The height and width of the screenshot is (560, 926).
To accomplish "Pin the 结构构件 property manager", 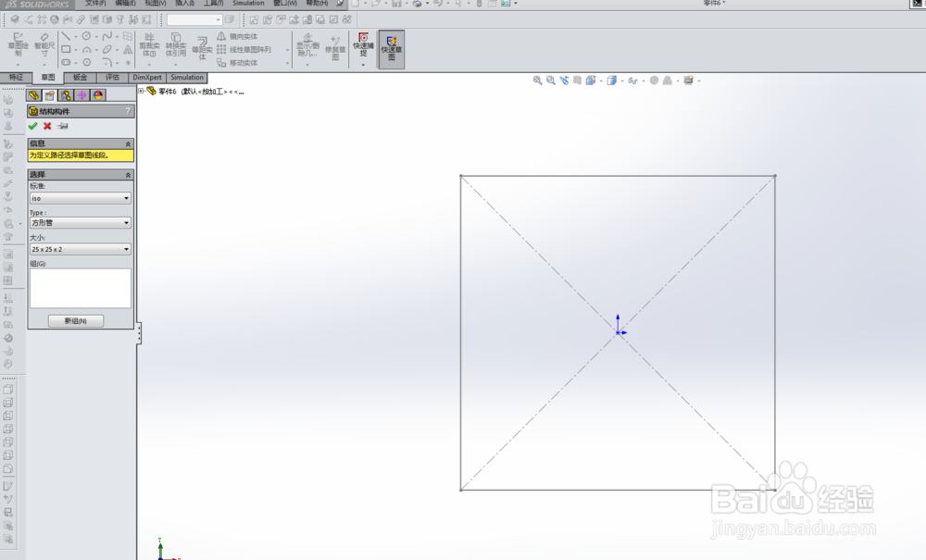I will [64, 124].
